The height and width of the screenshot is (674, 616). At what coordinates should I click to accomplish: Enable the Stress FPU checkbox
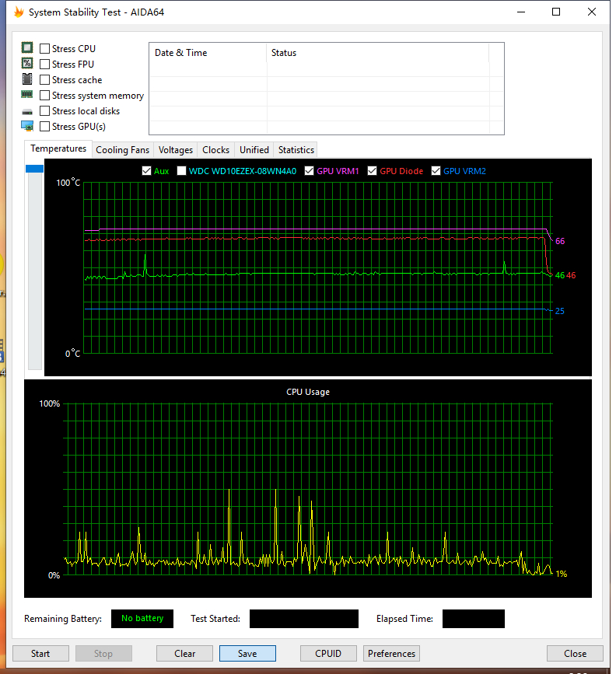coord(45,64)
